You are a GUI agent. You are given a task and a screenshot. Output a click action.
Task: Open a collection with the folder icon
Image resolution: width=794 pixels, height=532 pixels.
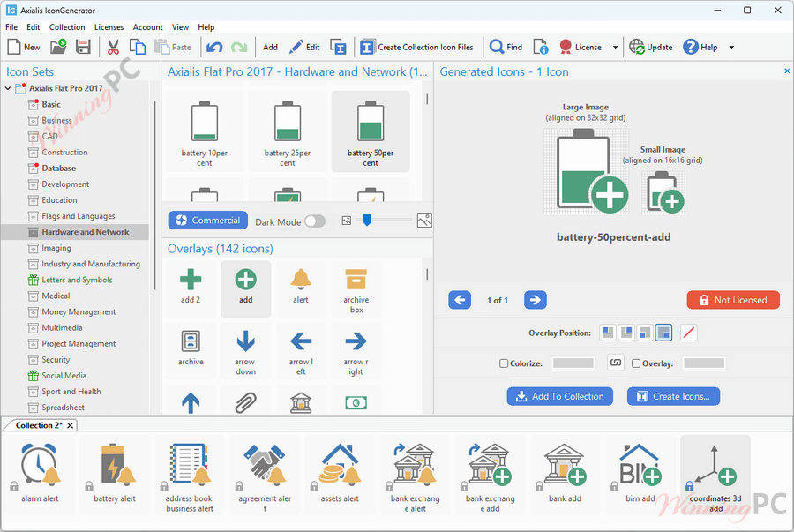tap(58, 47)
